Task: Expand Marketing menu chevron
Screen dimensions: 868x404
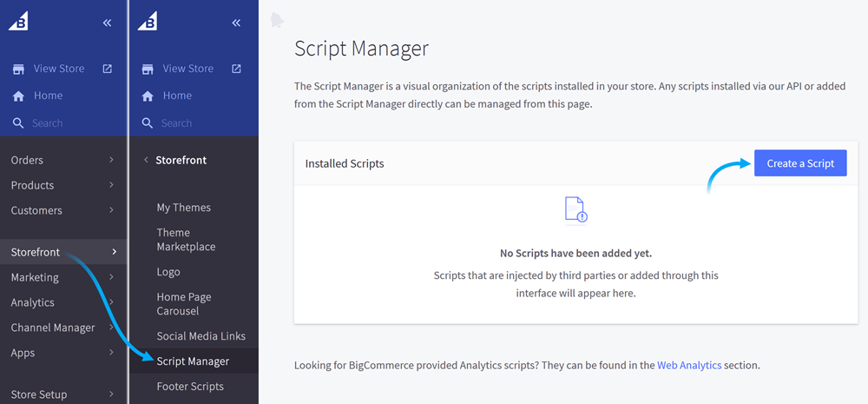Action: click(x=112, y=276)
